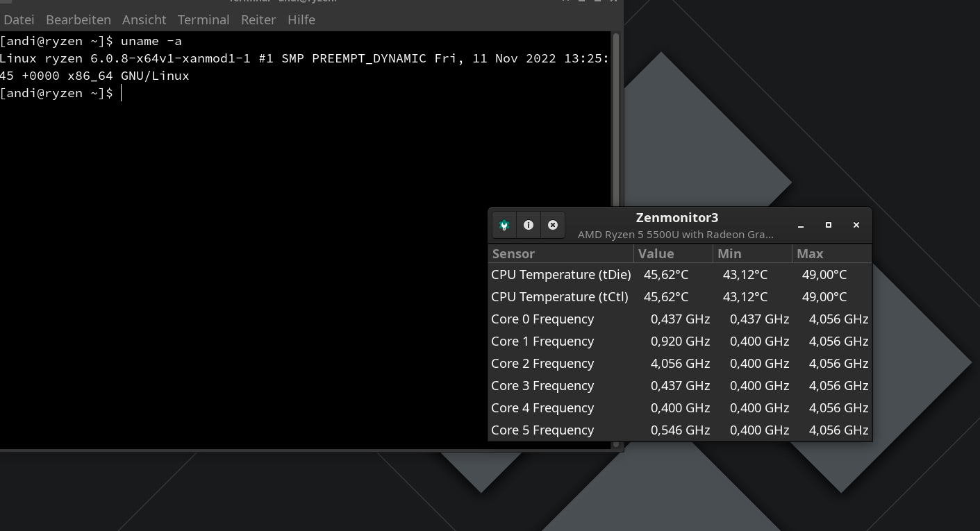
Task: Sort by the Value column header
Action: (x=674, y=253)
